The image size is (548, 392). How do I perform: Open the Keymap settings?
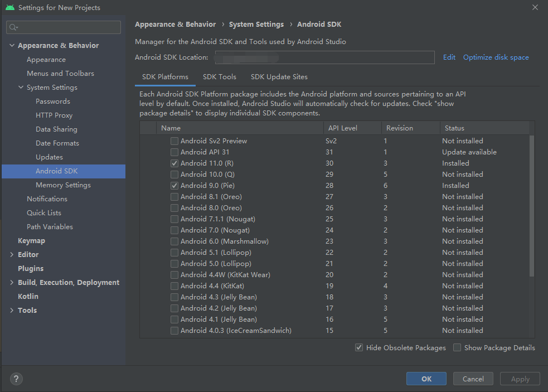[x=31, y=240]
